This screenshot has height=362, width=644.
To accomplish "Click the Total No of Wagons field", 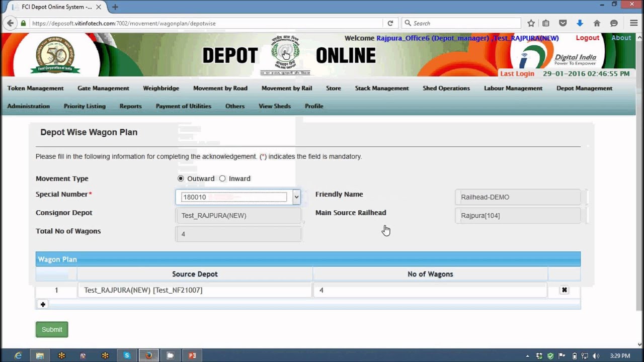I will (238, 234).
